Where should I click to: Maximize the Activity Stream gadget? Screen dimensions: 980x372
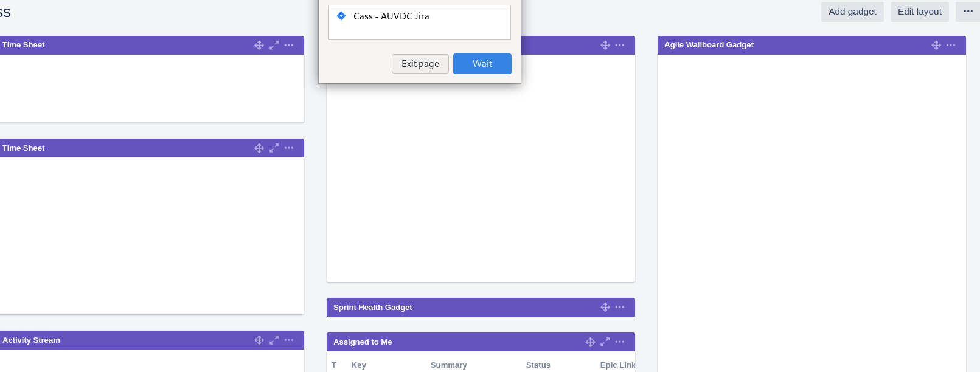[274, 340]
